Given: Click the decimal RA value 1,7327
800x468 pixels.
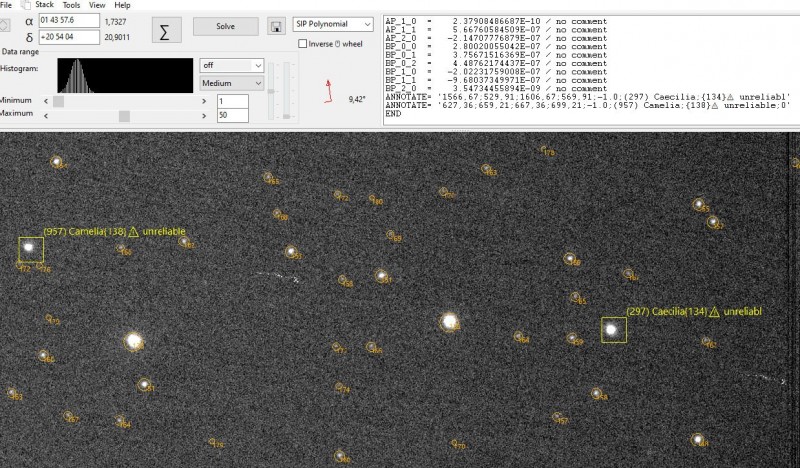Looking at the screenshot, I should (115, 22).
